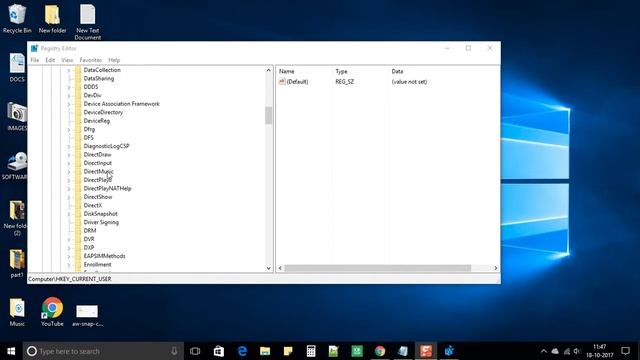Screen dimensions: 640x360
Task: Open Task View from the taskbar
Action: tap(195, 351)
